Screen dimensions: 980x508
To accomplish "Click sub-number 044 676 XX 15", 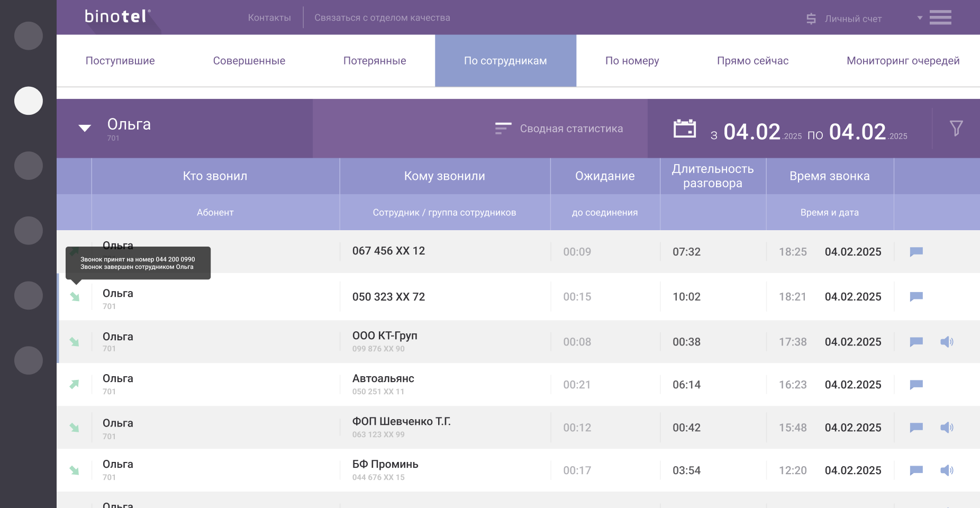I will [378, 477].
